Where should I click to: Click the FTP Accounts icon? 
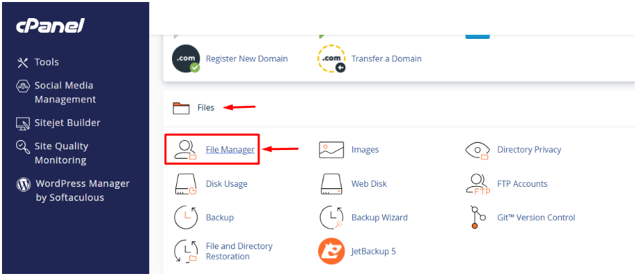(x=477, y=184)
